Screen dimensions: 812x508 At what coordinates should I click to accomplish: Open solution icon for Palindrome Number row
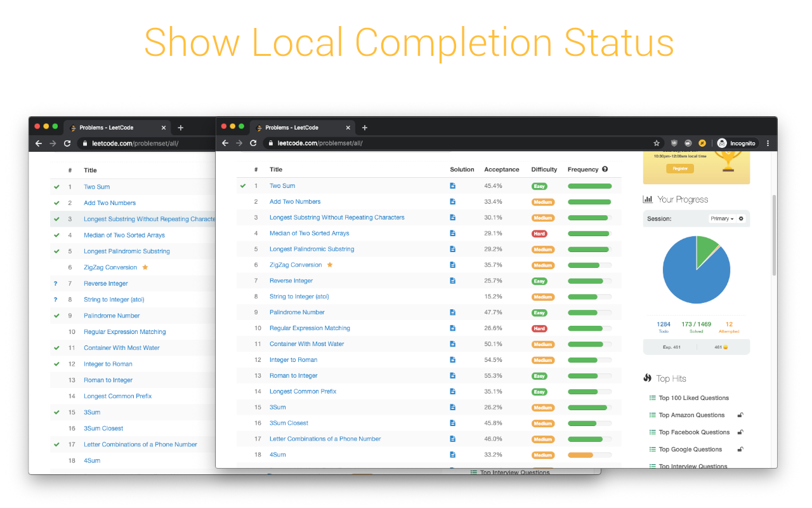(452, 312)
